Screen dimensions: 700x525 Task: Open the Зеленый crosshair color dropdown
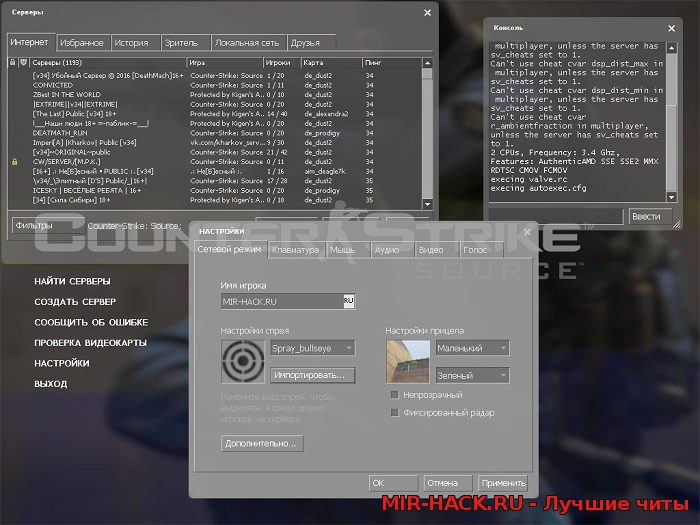coord(473,375)
